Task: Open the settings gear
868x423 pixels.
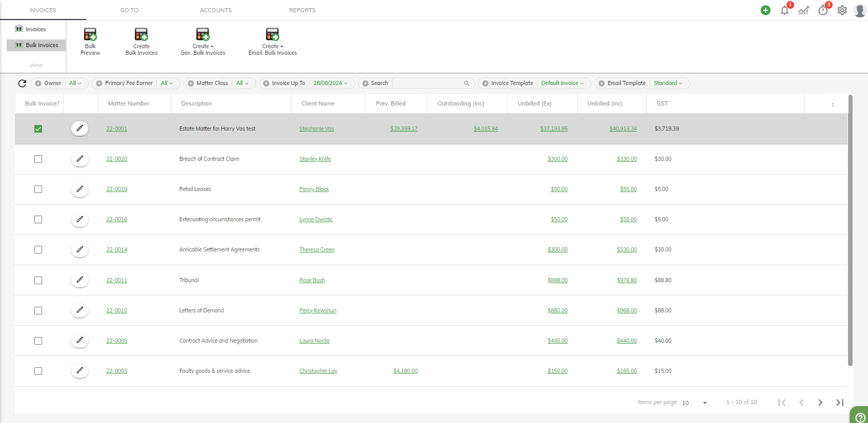Action: (x=842, y=10)
